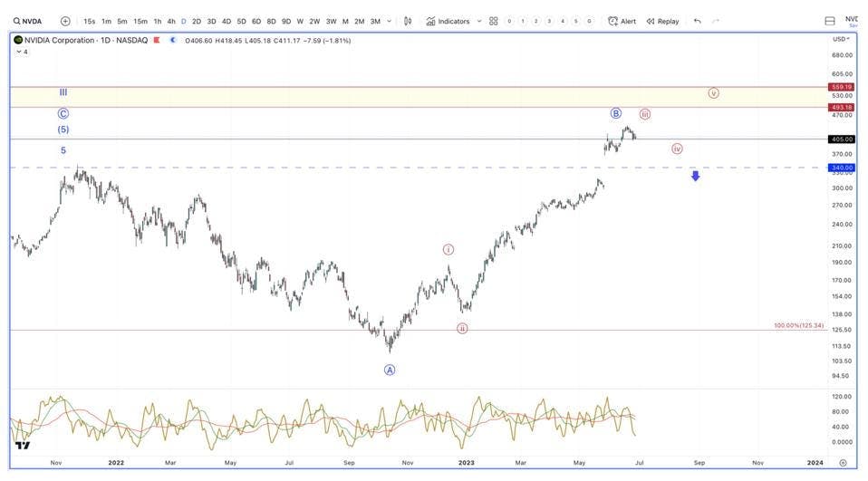Select the 15m timeframe

coord(140,21)
